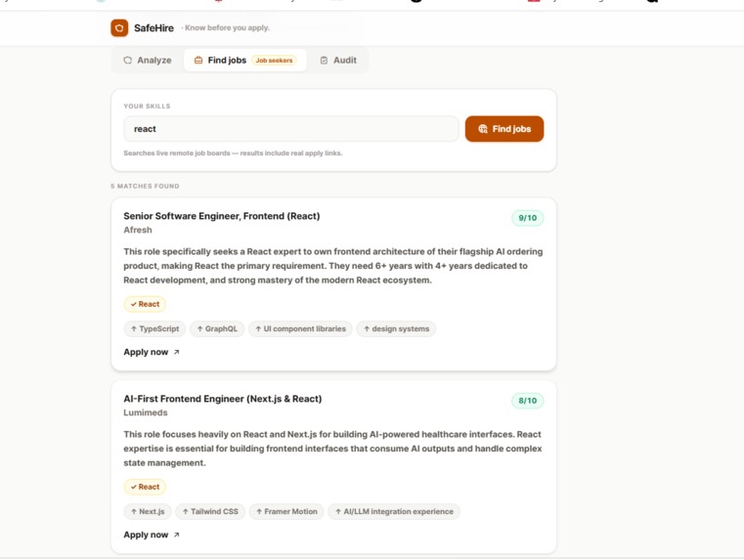Click the UI component libraries chip
The image size is (744, 560).
[300, 328]
